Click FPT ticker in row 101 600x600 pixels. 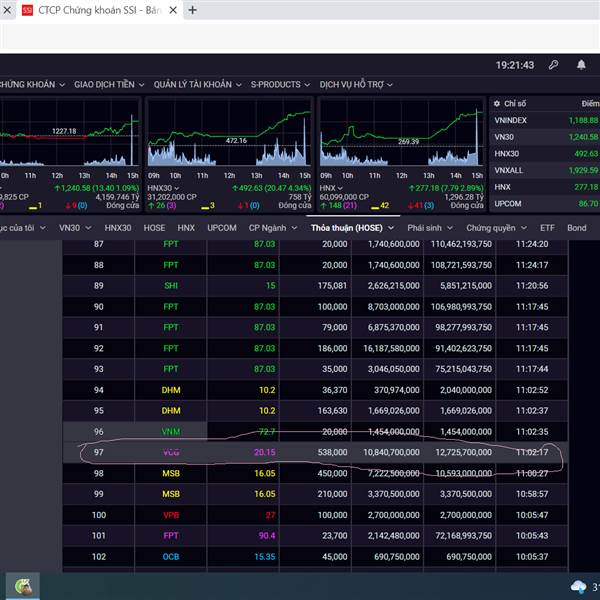tap(171, 536)
